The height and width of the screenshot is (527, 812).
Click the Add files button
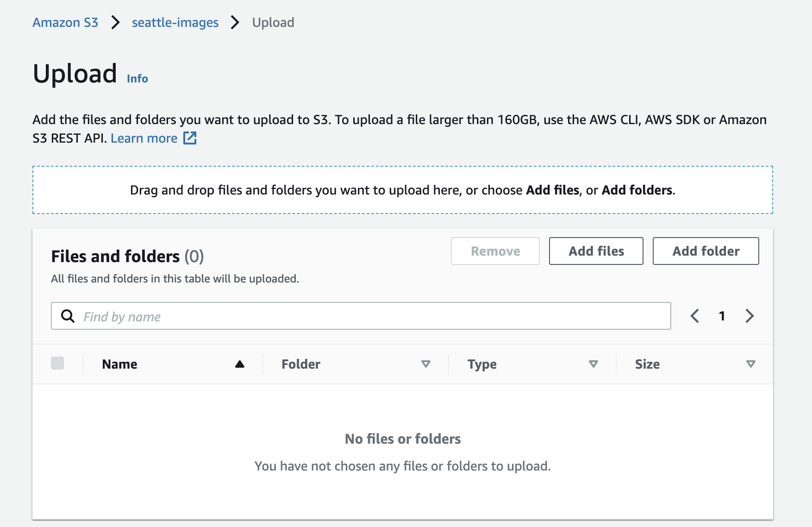tap(596, 251)
